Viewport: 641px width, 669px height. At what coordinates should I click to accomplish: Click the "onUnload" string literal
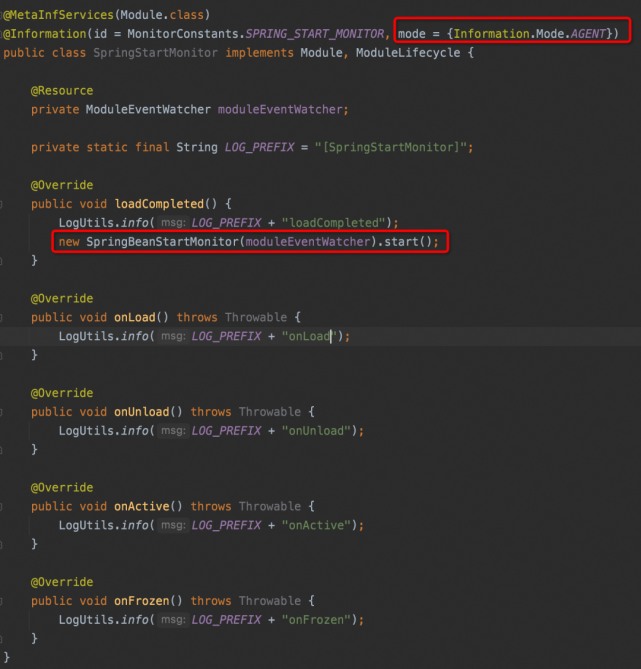click(x=316, y=430)
